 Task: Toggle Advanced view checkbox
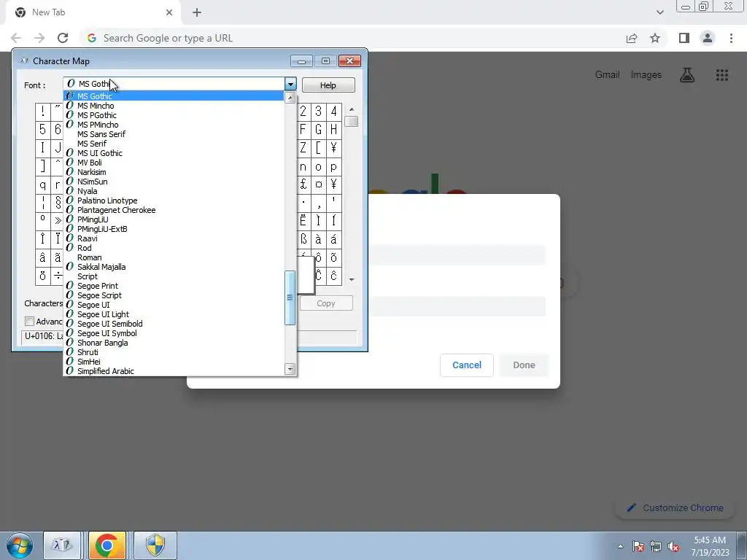29,322
